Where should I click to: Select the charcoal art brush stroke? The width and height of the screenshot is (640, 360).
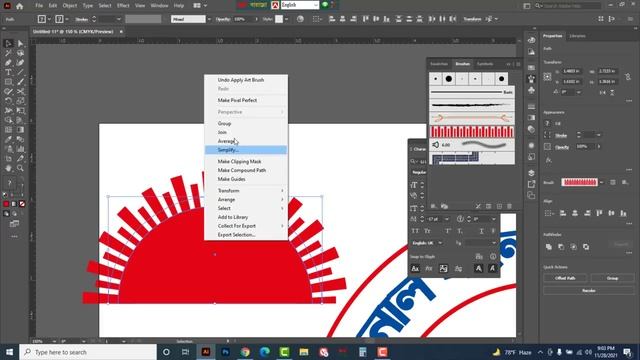coord(472,105)
